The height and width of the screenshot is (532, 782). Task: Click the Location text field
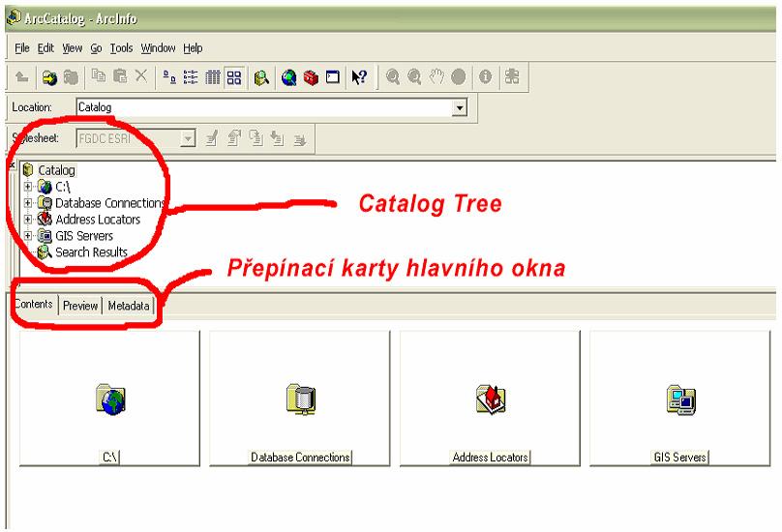point(264,107)
